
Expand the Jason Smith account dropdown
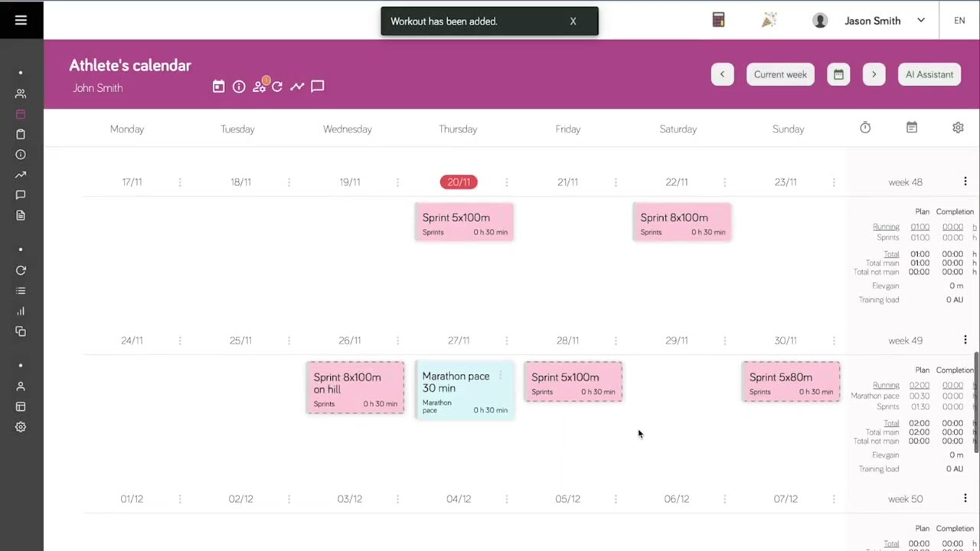[x=921, y=21]
